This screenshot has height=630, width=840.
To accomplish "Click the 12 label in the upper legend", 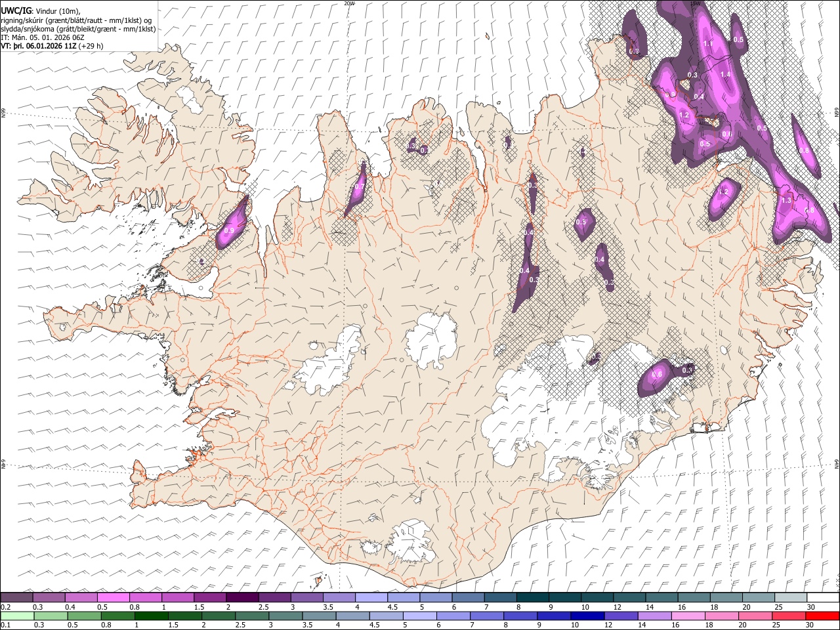I will coord(616,607).
